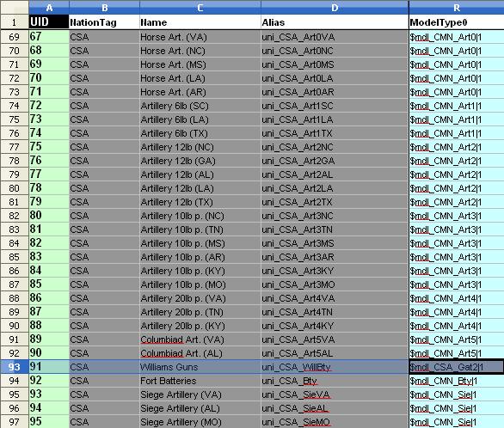
Task: Click row header 93
Action: click(14, 367)
